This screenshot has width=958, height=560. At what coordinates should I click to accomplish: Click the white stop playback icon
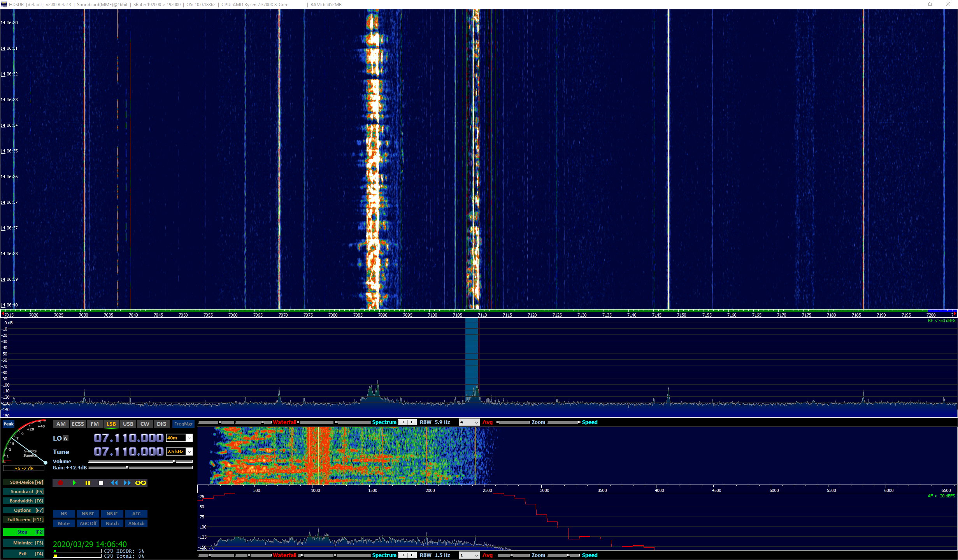tap(101, 483)
